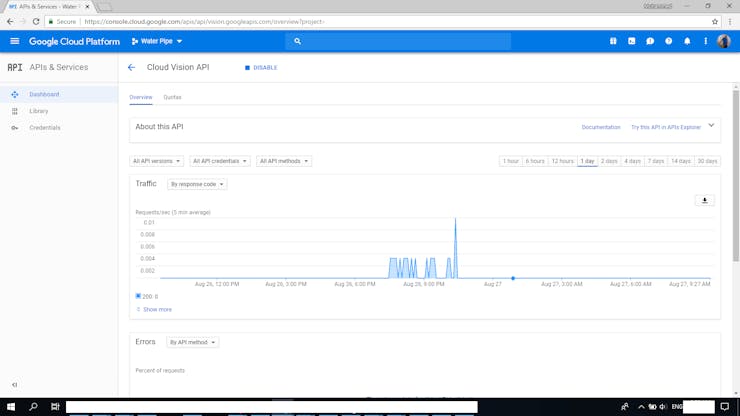Select the 6 hours time range

535,161
